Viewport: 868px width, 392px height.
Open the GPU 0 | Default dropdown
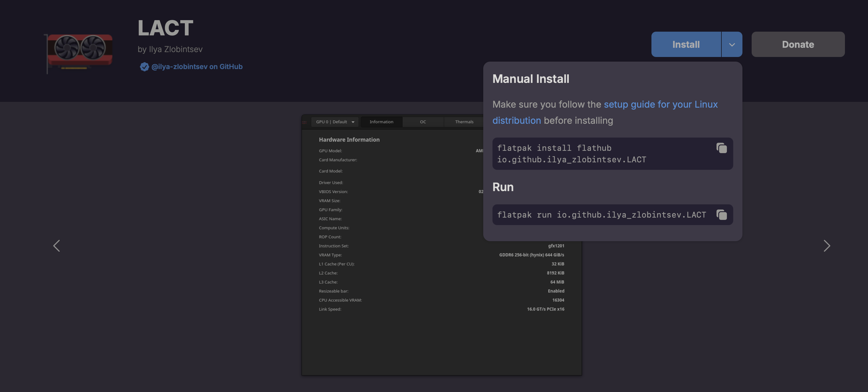pos(335,122)
